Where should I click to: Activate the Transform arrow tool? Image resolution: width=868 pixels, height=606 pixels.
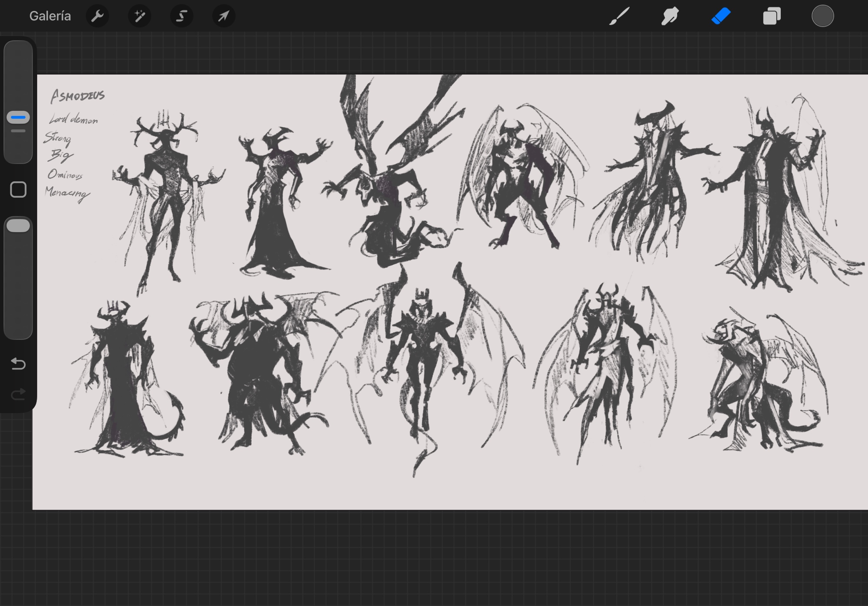coord(224,16)
